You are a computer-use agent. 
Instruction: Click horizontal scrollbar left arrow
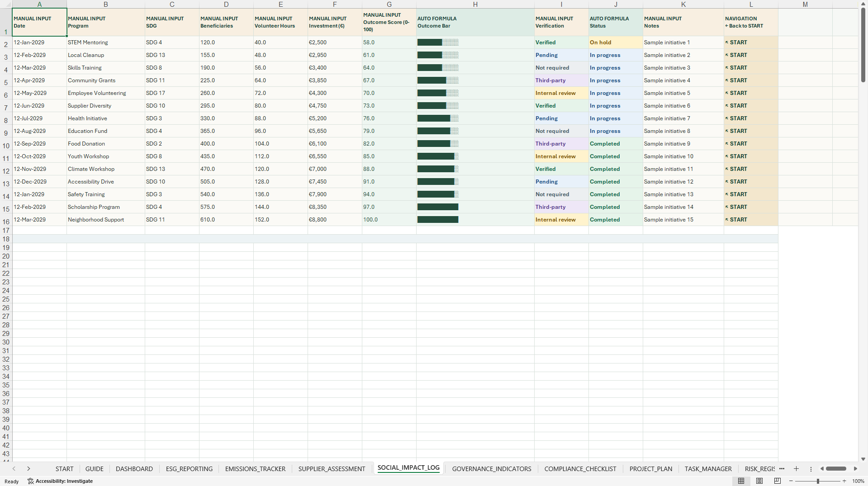pos(822,469)
